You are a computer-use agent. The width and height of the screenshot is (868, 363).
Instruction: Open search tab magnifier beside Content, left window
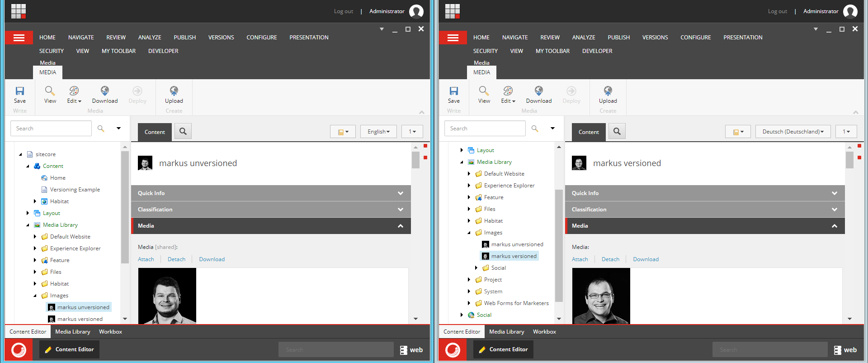pyautogui.click(x=183, y=131)
